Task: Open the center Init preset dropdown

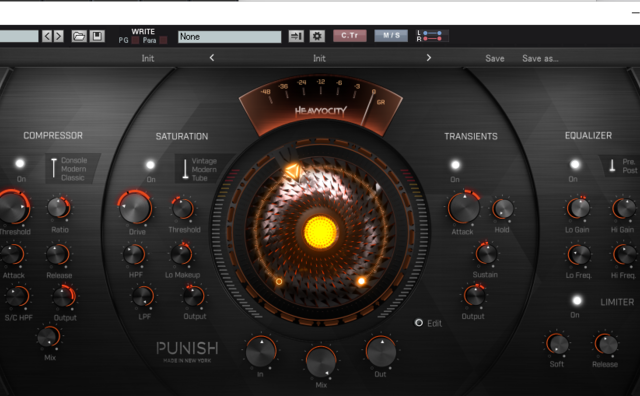Action: [x=319, y=58]
